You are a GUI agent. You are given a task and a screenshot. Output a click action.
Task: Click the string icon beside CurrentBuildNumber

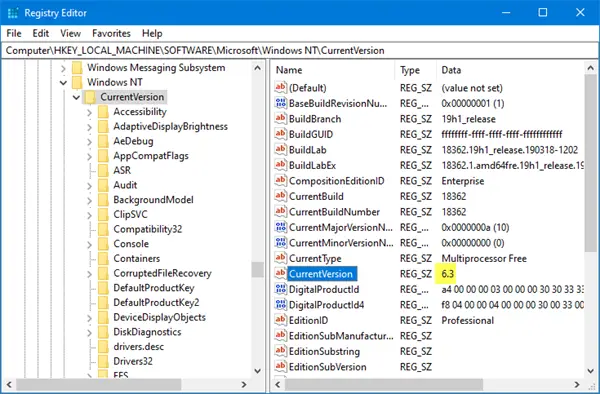pos(280,212)
